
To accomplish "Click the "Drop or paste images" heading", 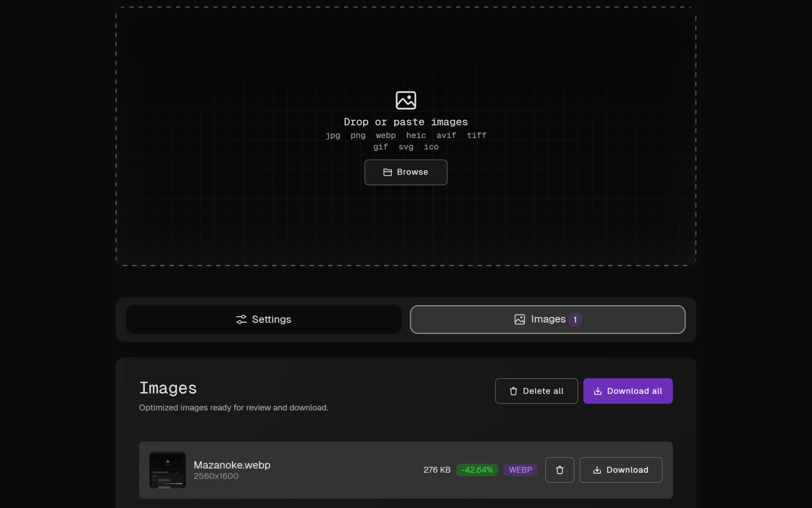I will tap(406, 122).
